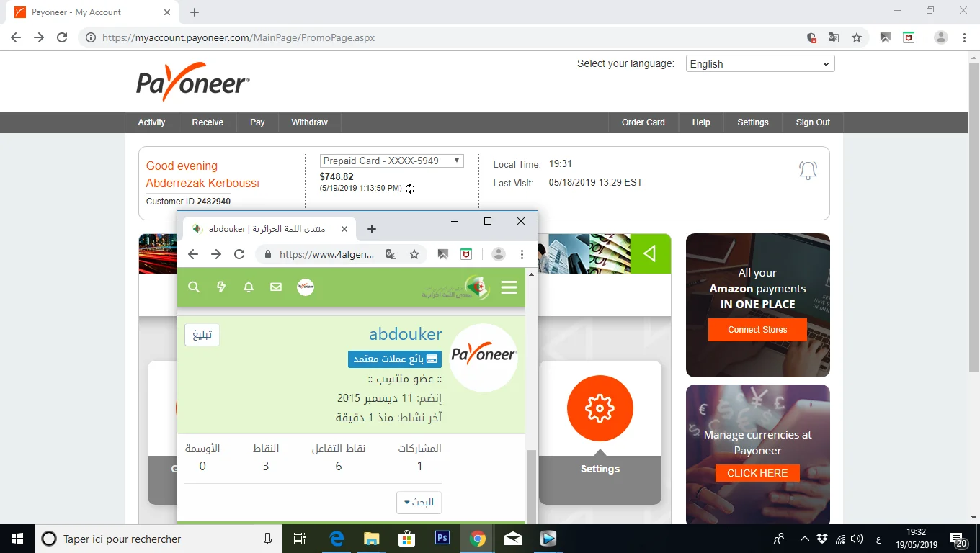The width and height of the screenshot is (980, 553).
Task: Open forum notifications bell icon
Action: pos(249,287)
